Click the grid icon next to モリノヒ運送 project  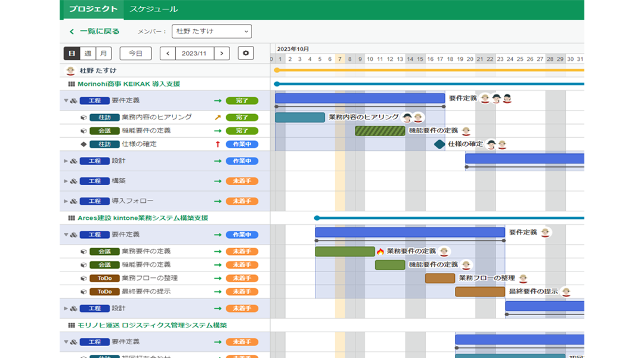(x=71, y=325)
